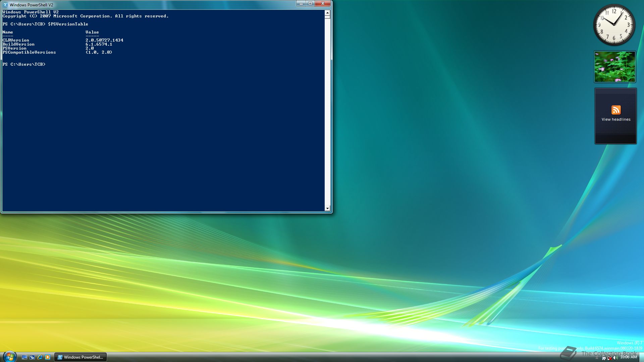Click the device info tray icon

click(604, 358)
